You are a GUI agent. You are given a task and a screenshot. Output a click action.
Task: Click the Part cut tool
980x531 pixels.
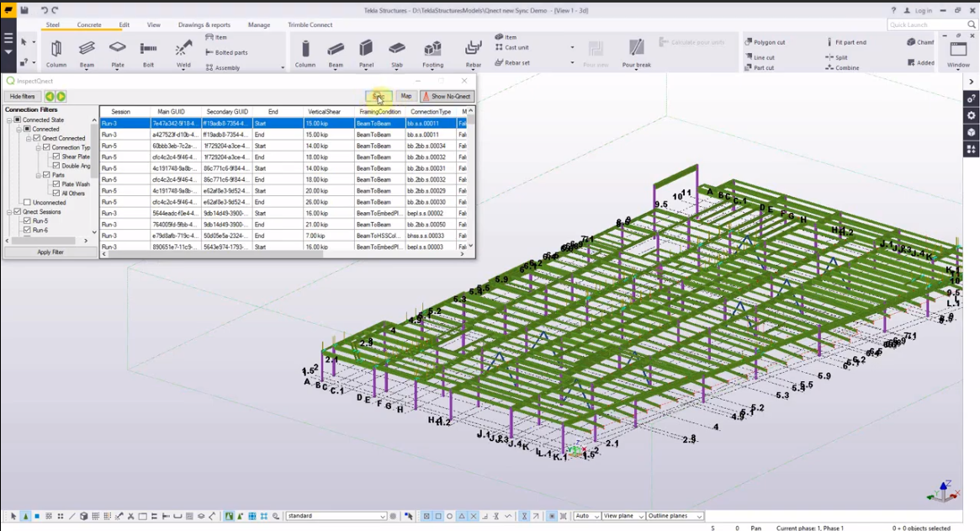coord(760,67)
